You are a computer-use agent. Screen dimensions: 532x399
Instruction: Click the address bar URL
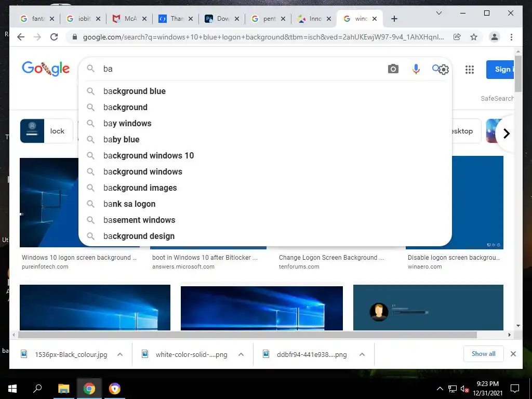(x=263, y=37)
